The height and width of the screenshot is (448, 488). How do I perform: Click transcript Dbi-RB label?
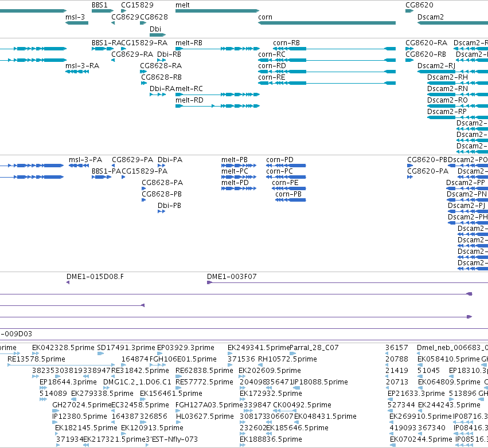click(169, 54)
